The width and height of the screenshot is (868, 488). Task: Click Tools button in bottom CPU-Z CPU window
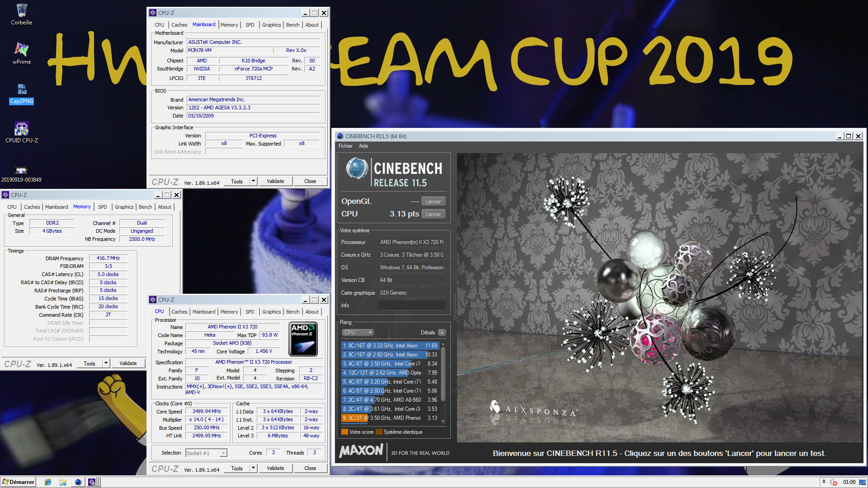coord(237,468)
